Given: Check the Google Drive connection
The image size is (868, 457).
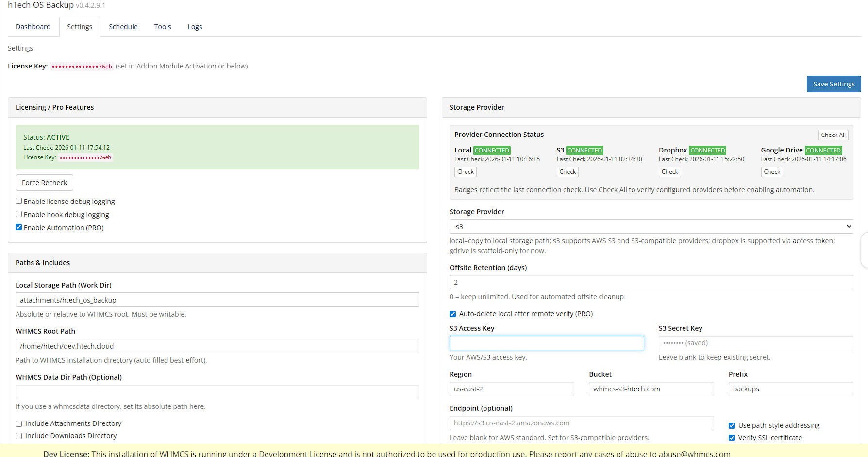Looking at the screenshot, I should [x=771, y=172].
